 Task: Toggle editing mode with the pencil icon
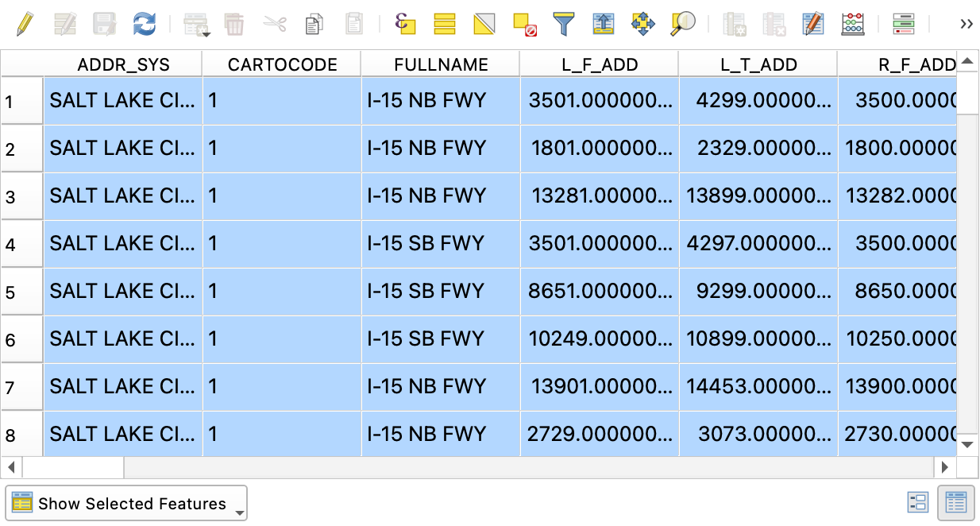[25, 24]
